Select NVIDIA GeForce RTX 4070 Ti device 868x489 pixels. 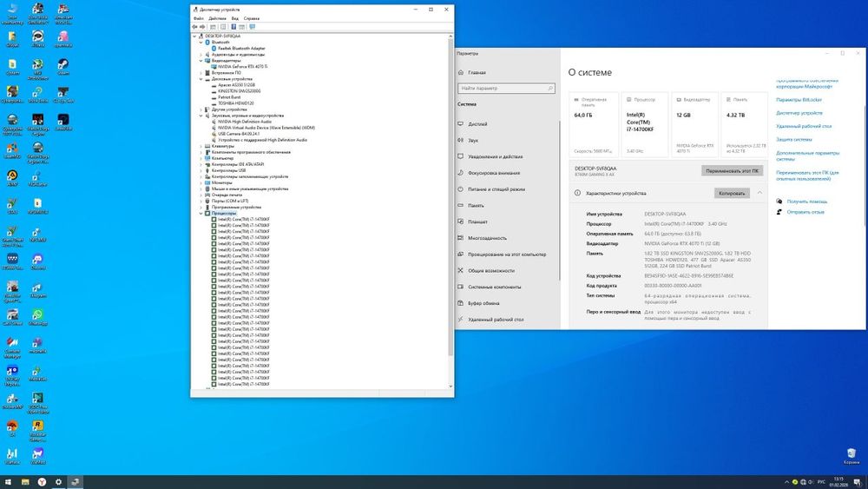242,66
